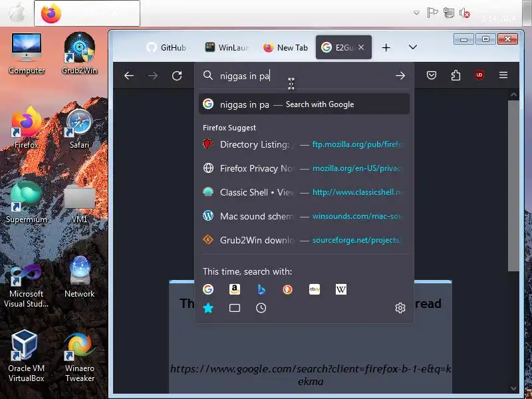Viewport: 532px width, 399px height.
Task: Click the VM1 folder on the desktop
Action: [x=79, y=203]
